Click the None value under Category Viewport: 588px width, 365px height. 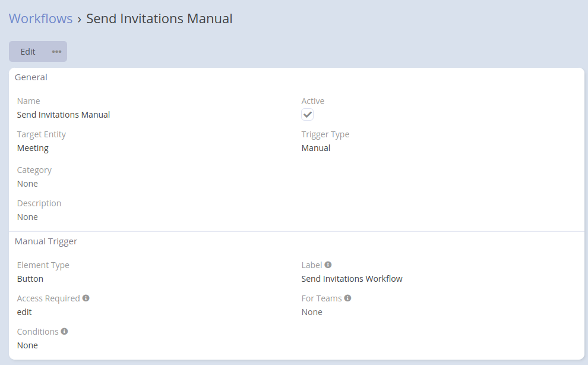pos(27,184)
